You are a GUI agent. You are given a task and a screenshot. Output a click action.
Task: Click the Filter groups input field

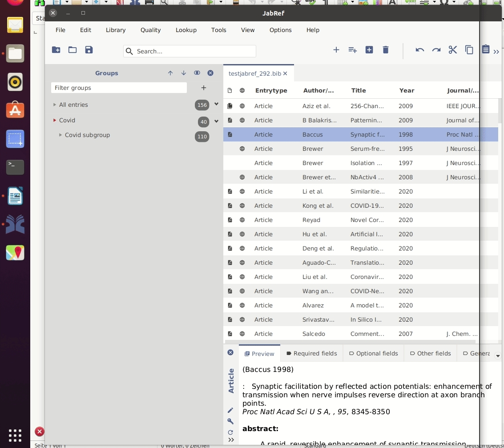pos(119,88)
